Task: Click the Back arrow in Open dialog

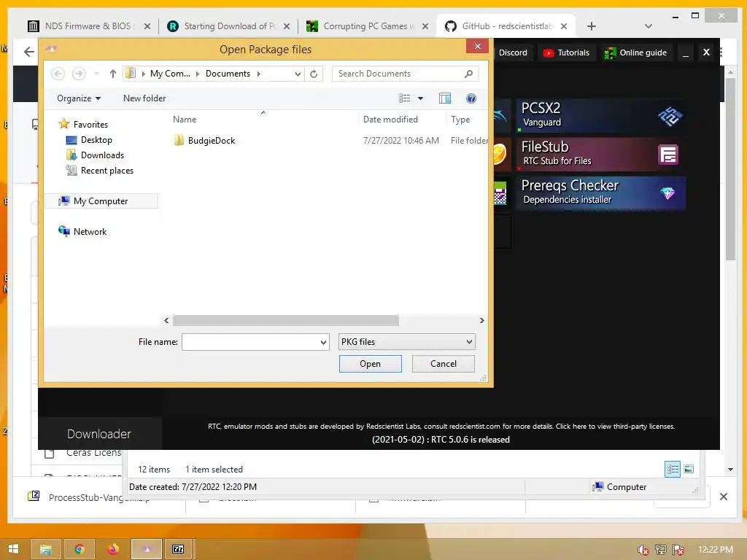Action: click(58, 74)
